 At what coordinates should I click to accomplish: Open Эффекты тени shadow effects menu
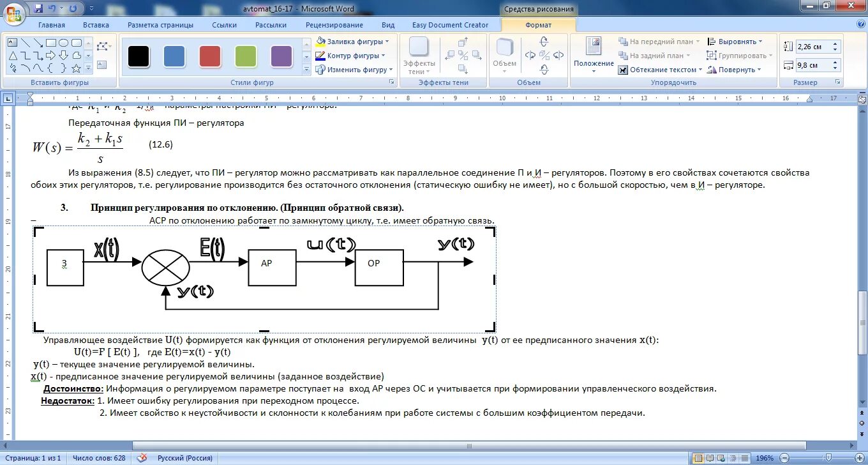point(419,56)
